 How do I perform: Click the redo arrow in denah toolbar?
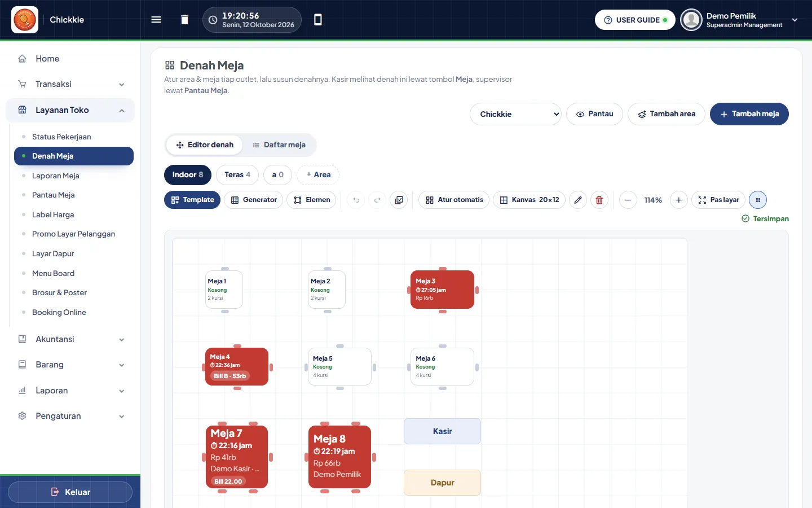coord(377,200)
